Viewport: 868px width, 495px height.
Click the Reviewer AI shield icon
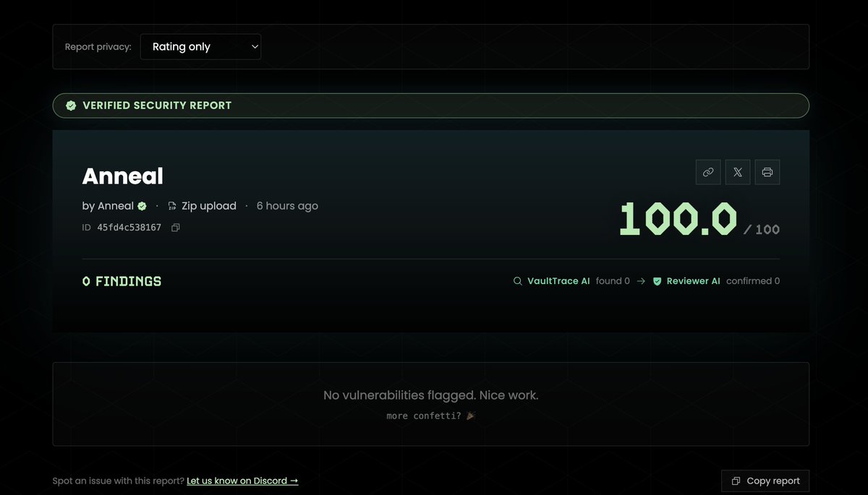[658, 281]
